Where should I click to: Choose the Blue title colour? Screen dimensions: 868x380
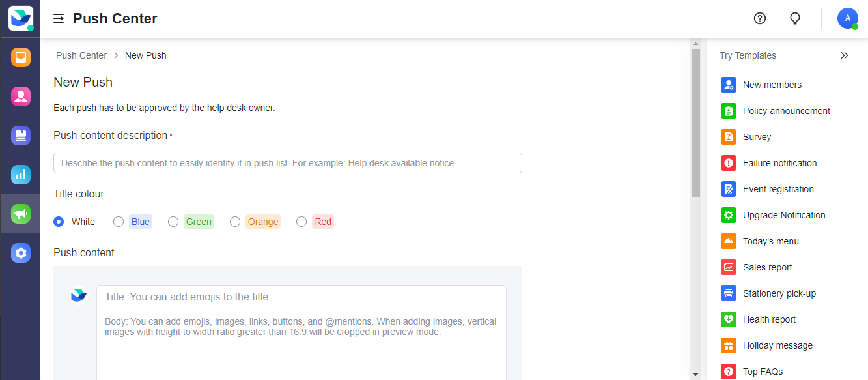tap(118, 221)
